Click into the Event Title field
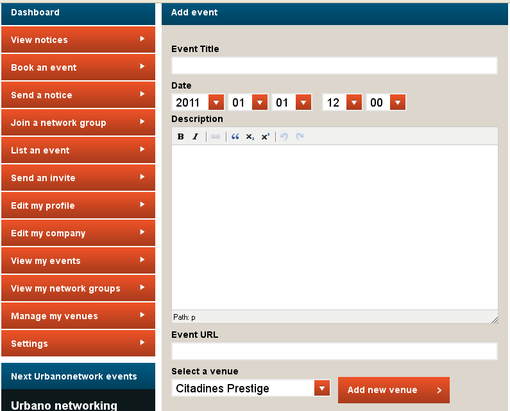Screen dimensions: 510x411 334,65
